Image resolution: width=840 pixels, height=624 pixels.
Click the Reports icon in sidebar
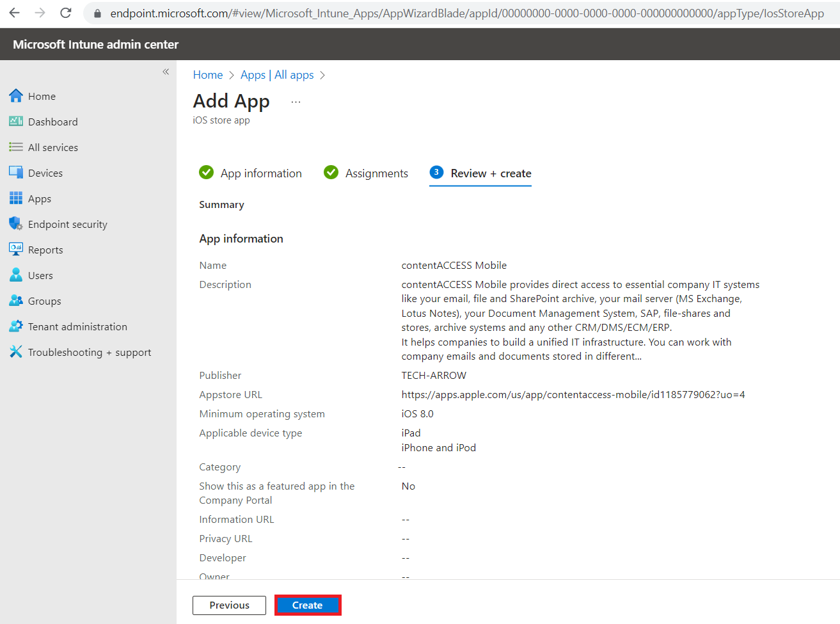pyautogui.click(x=16, y=250)
